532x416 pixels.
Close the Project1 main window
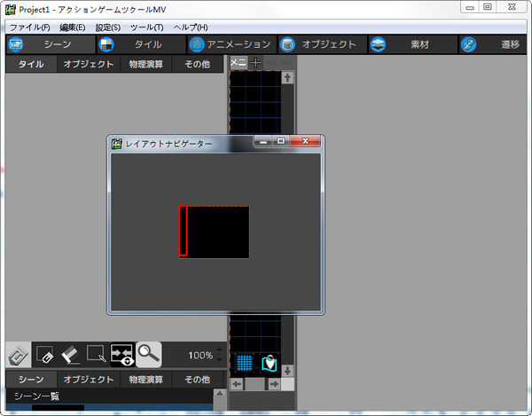[x=512, y=7]
